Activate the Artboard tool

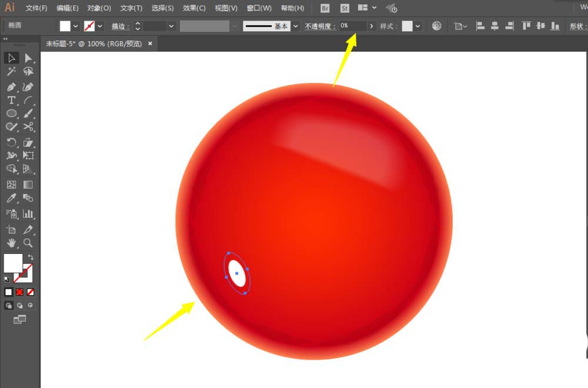11,229
